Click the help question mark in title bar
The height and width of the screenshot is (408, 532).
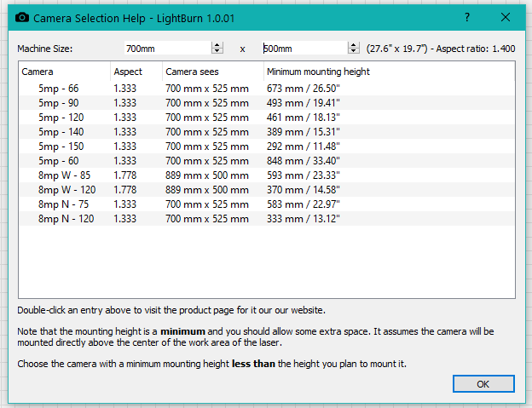(x=467, y=17)
